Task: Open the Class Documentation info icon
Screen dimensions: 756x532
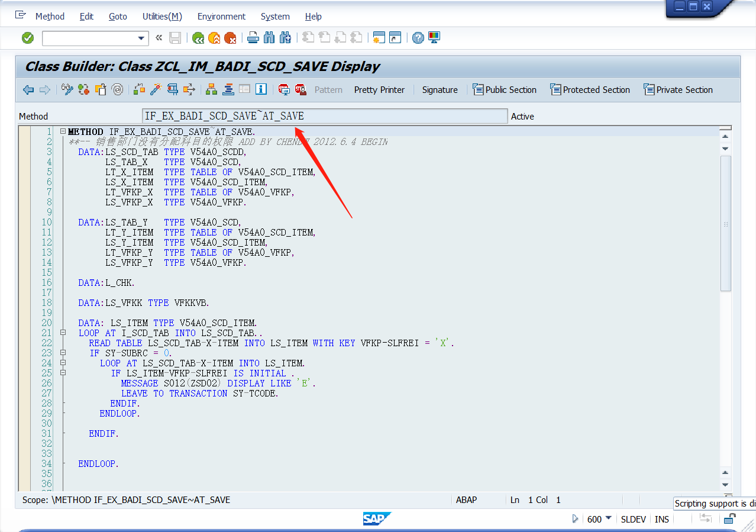Action: (260, 89)
